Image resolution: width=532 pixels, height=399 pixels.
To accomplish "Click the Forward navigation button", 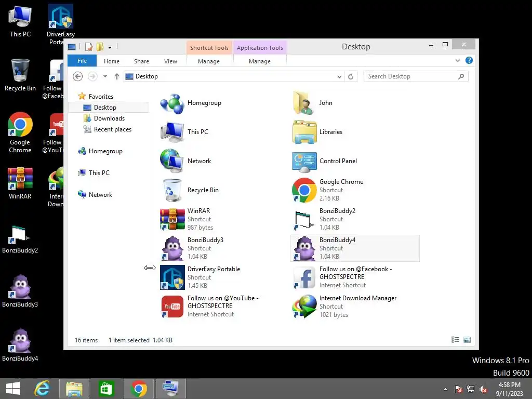I will (92, 76).
